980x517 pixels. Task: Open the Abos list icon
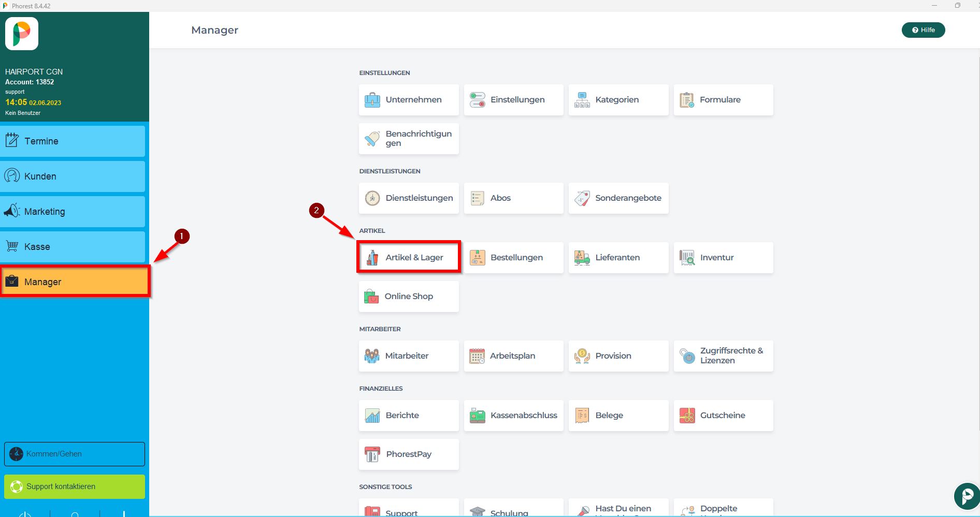pos(477,198)
